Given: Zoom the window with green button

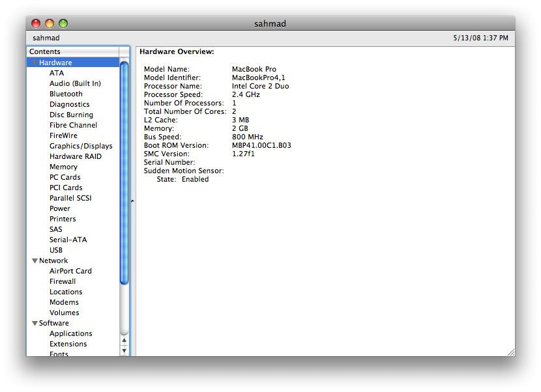Looking at the screenshot, I should [x=63, y=23].
